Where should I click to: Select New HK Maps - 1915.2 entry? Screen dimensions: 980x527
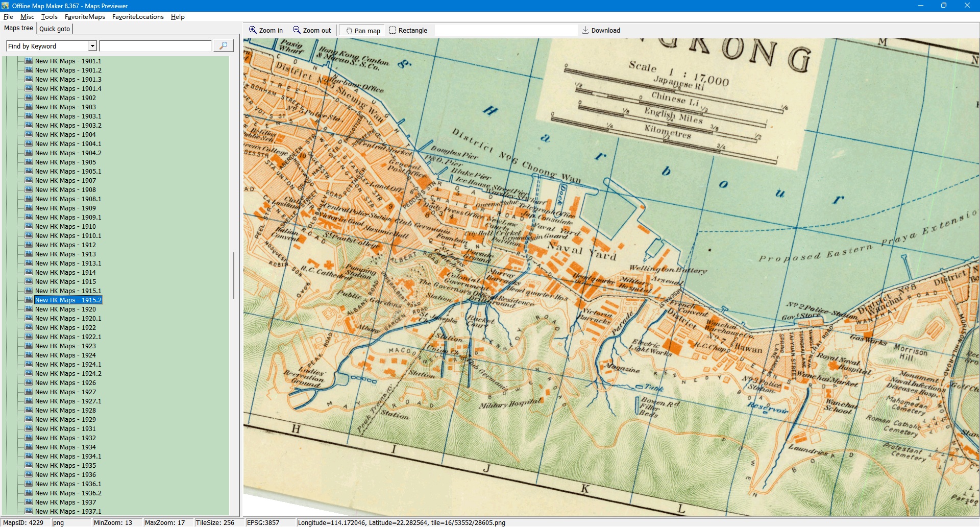pyautogui.click(x=68, y=300)
